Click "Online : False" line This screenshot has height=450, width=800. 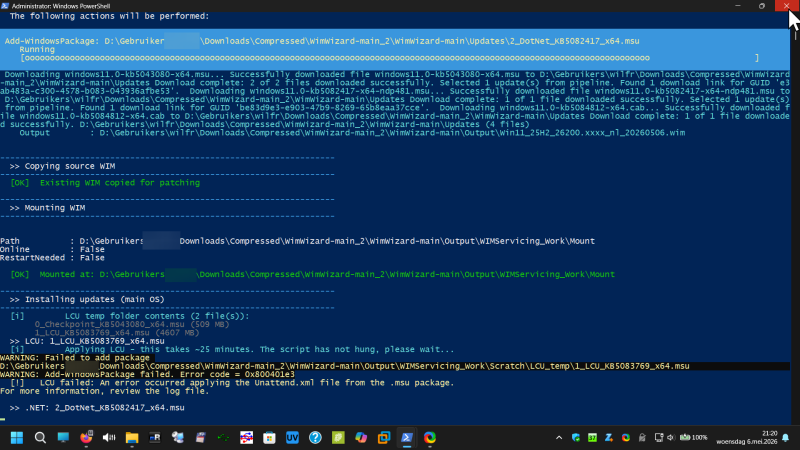(x=53, y=249)
